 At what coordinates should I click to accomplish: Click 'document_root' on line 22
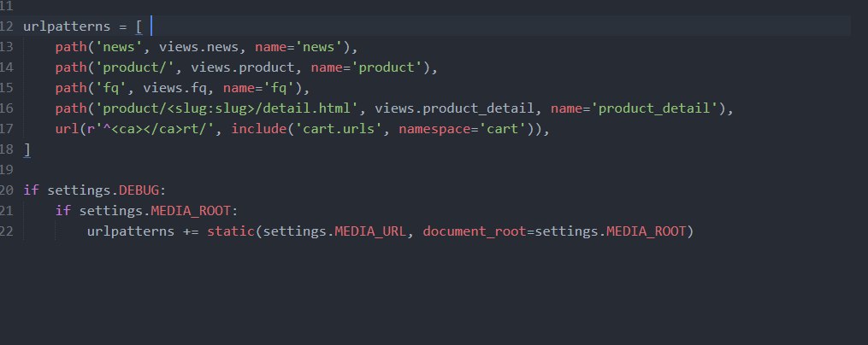475,231
